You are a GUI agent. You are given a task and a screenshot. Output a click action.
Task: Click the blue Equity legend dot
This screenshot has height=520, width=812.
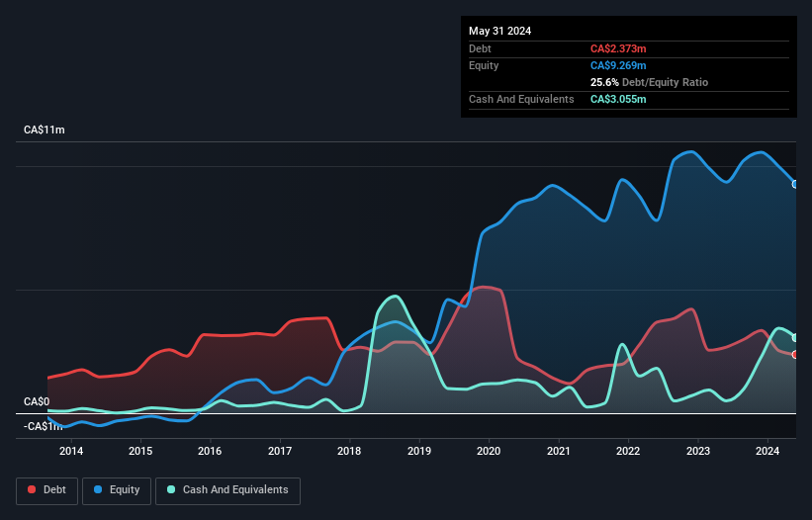point(98,489)
